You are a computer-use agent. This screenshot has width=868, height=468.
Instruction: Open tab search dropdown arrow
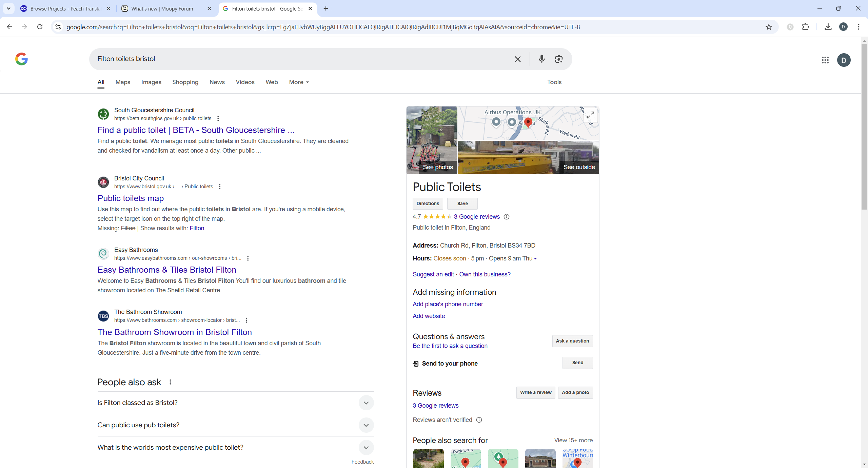[8, 8]
